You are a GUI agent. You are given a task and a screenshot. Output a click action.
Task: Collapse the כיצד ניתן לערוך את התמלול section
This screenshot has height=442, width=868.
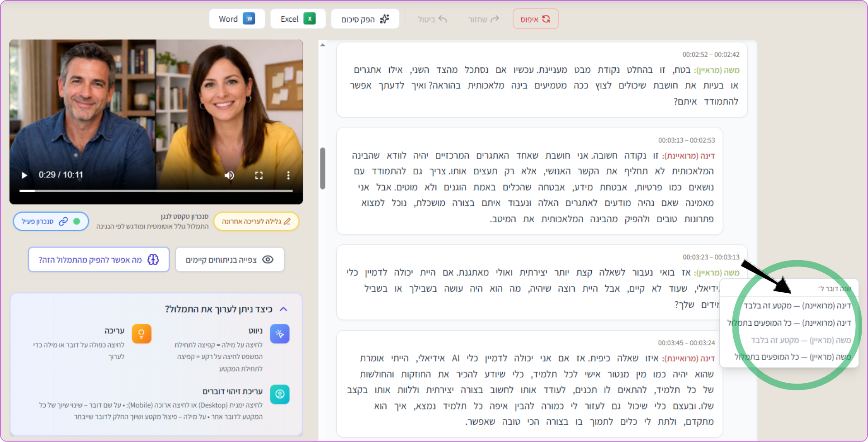(284, 309)
